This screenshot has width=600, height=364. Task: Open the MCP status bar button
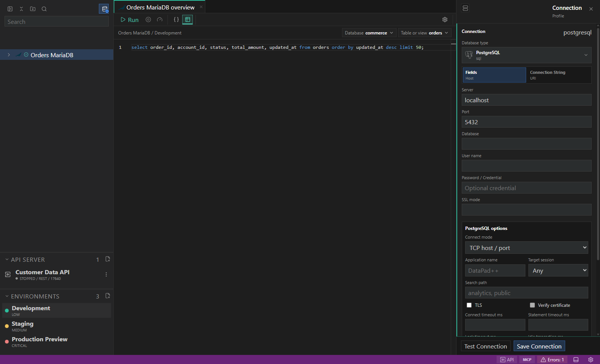click(527, 360)
